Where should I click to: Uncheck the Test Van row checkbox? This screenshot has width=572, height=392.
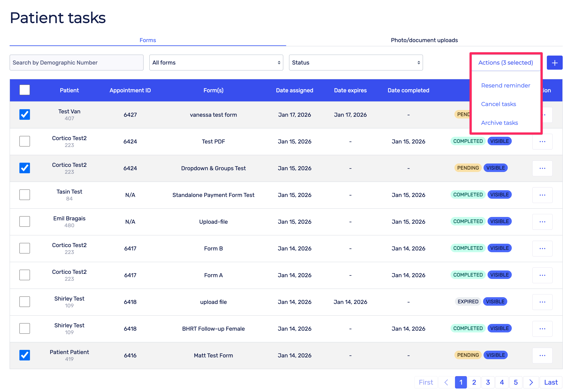tap(25, 115)
